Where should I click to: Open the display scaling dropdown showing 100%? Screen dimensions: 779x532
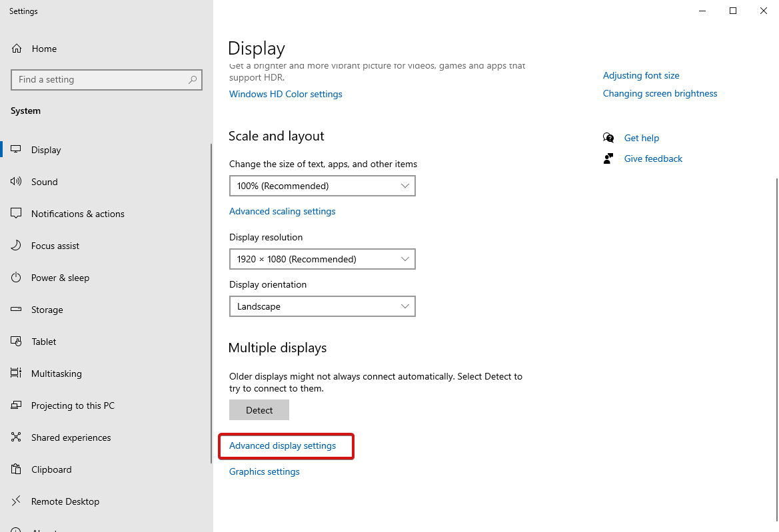pyautogui.click(x=323, y=186)
